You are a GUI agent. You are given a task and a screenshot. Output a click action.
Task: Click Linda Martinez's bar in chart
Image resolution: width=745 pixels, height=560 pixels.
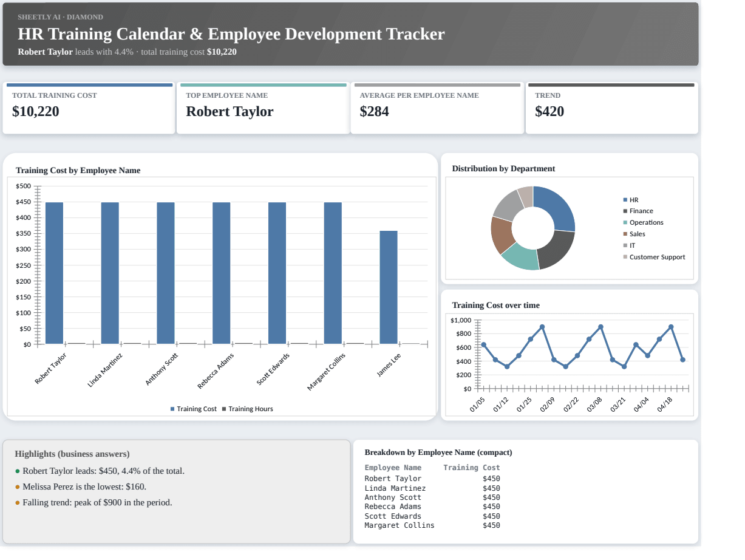(x=110, y=273)
